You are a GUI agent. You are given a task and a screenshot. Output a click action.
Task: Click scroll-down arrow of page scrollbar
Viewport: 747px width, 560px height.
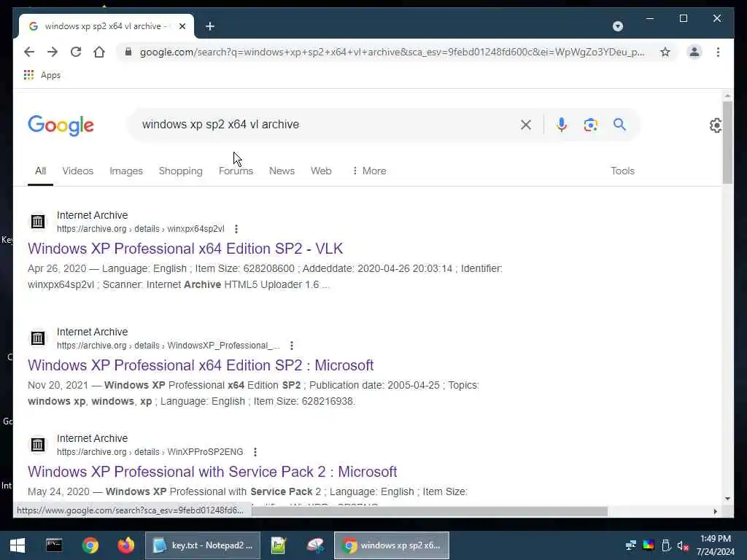click(x=727, y=499)
